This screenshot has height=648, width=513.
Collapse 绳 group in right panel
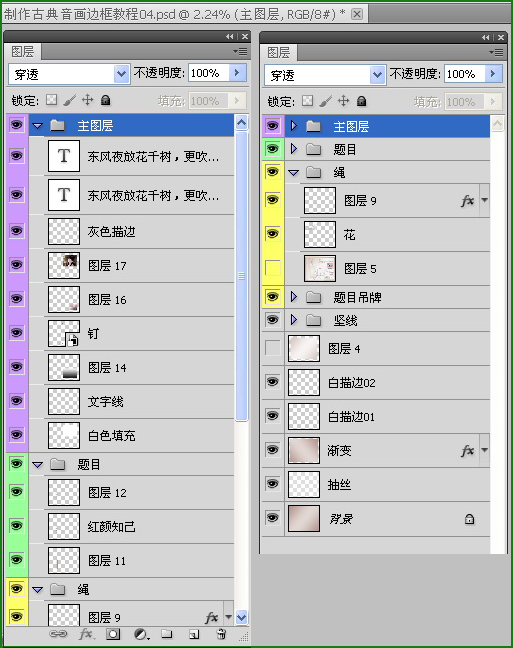point(293,173)
